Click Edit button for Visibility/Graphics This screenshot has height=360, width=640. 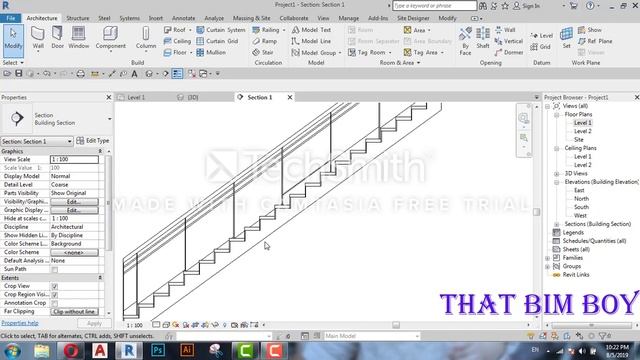click(x=74, y=202)
